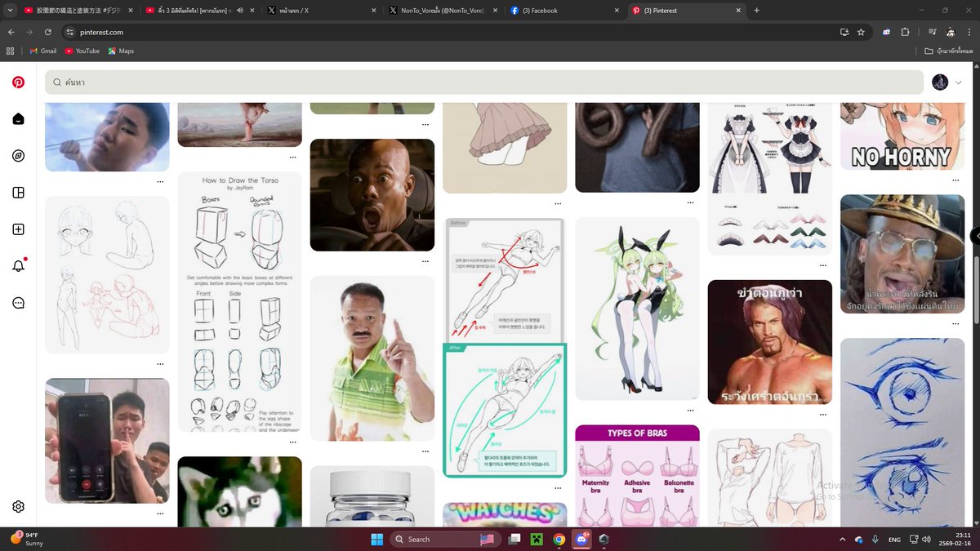Open the Notifications bell icon

coord(18,266)
